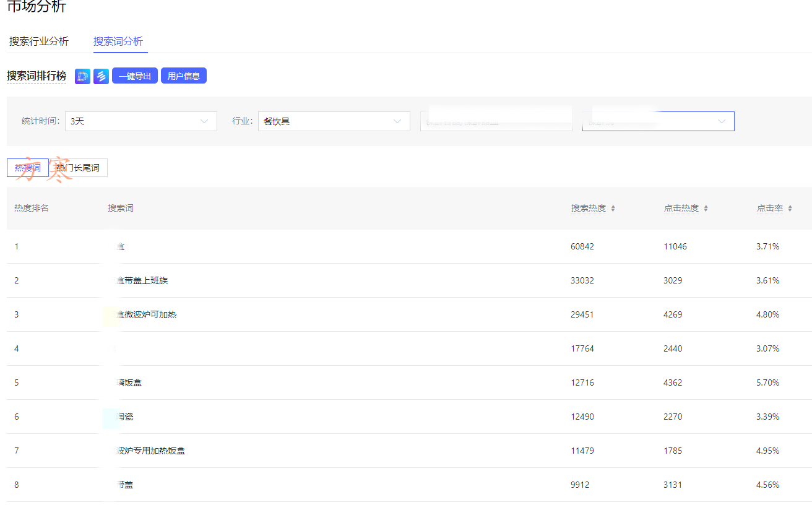Viewport: 812px width, 510px height.
Task: Click keyword ending 带盖 in row 8
Action: pyautogui.click(x=125, y=485)
